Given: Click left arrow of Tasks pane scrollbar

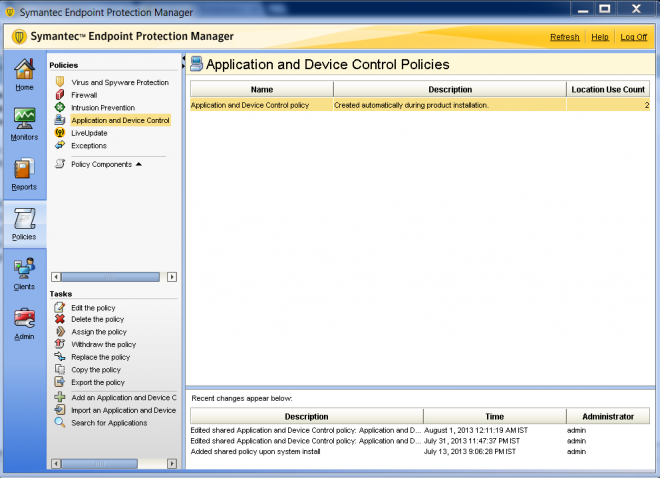Looking at the screenshot, I should click(56, 464).
